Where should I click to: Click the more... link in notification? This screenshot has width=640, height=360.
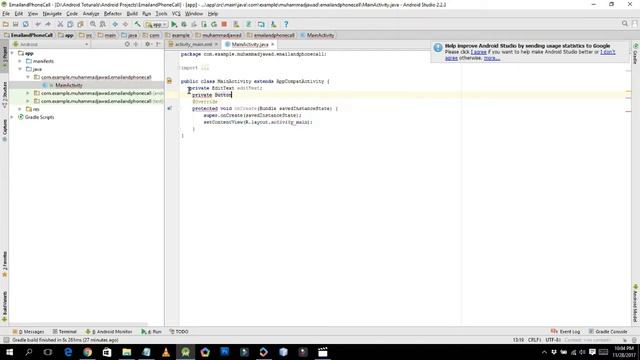[x=492, y=58]
